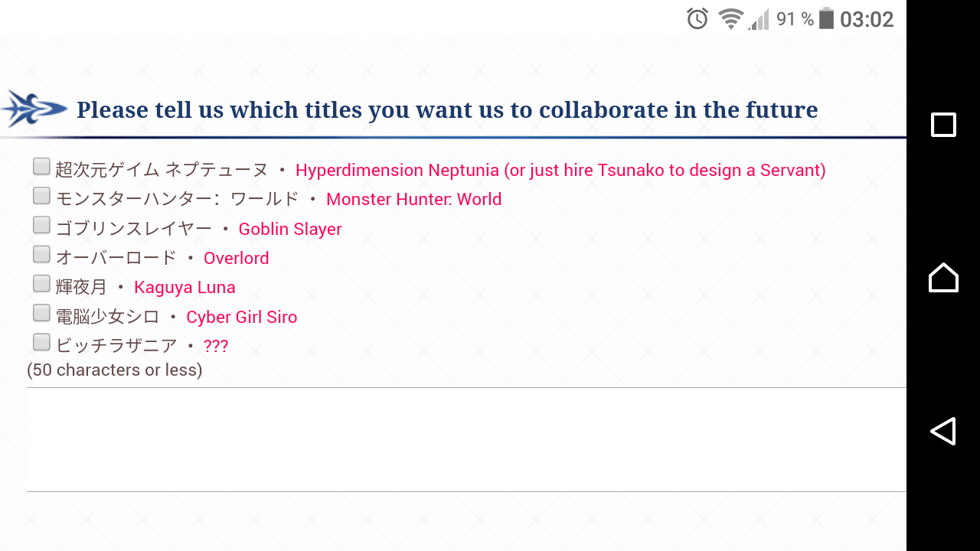
Task: Click the Kaguya Luna pink label
Action: tap(185, 288)
